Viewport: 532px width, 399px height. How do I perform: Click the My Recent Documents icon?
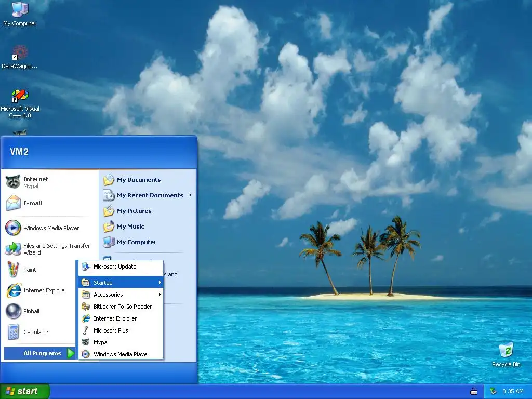(109, 195)
